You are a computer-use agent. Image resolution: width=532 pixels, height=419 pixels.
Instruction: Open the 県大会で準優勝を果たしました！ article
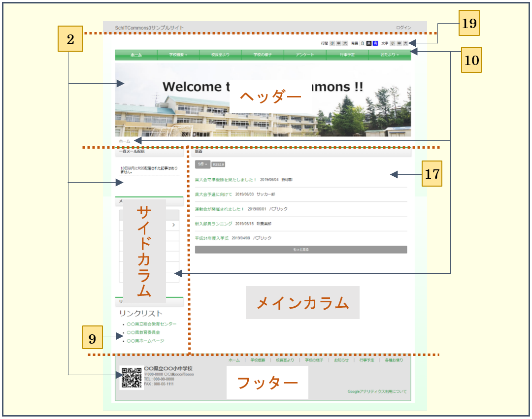(x=226, y=180)
